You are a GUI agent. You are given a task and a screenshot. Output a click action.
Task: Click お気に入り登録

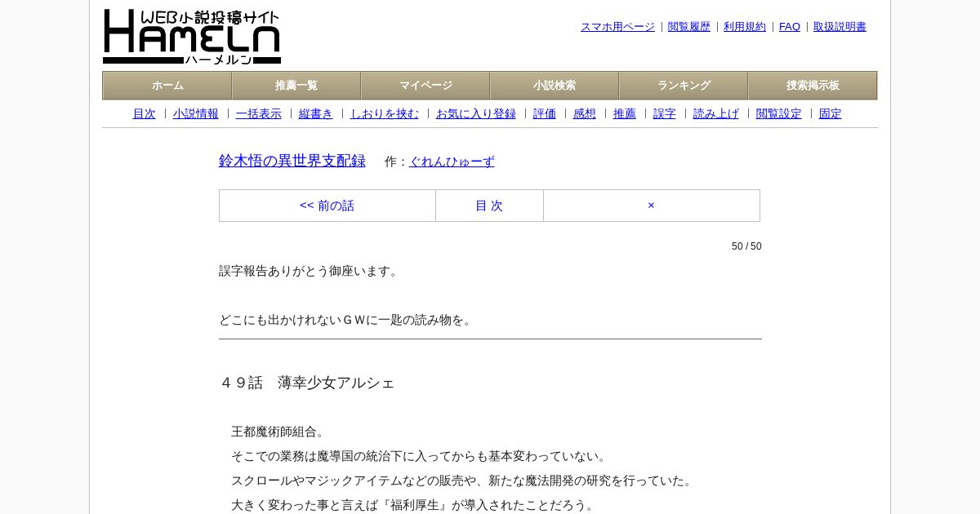(x=476, y=114)
